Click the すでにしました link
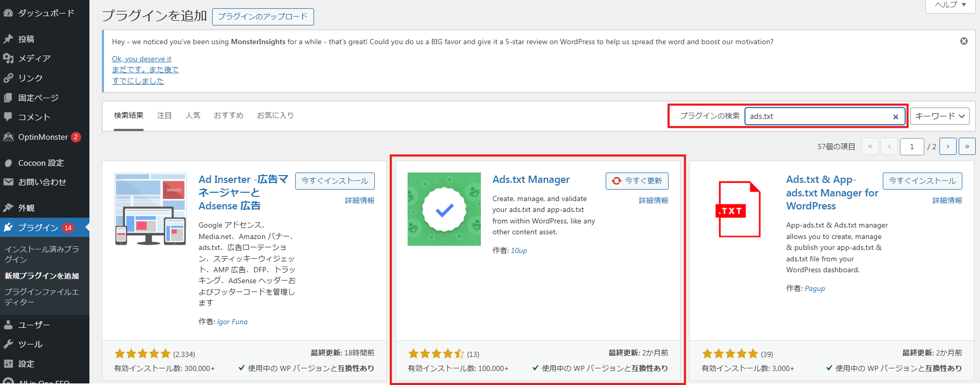 pyautogui.click(x=138, y=81)
